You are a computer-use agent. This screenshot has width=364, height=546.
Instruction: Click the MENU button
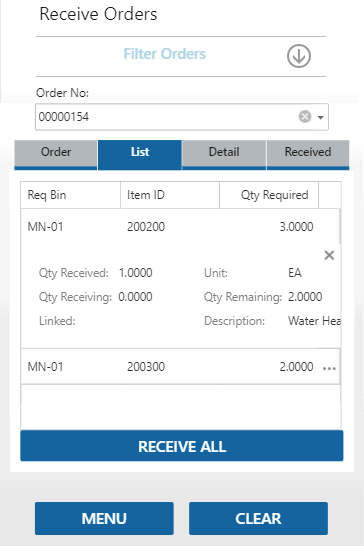104,518
